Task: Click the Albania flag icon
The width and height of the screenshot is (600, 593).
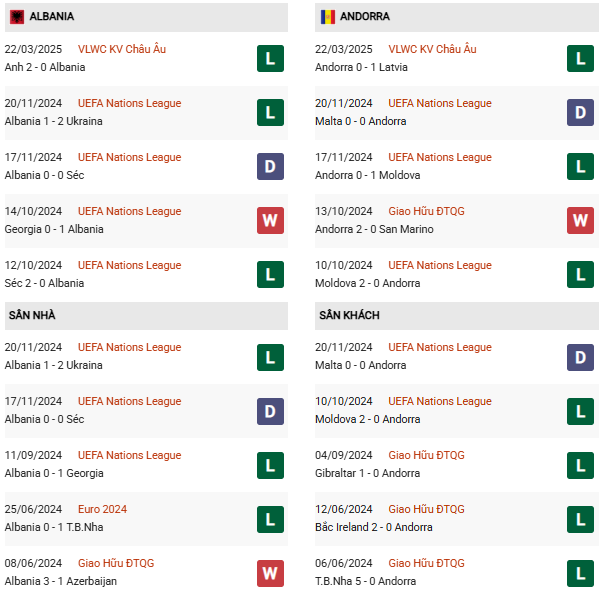Action: click(17, 17)
